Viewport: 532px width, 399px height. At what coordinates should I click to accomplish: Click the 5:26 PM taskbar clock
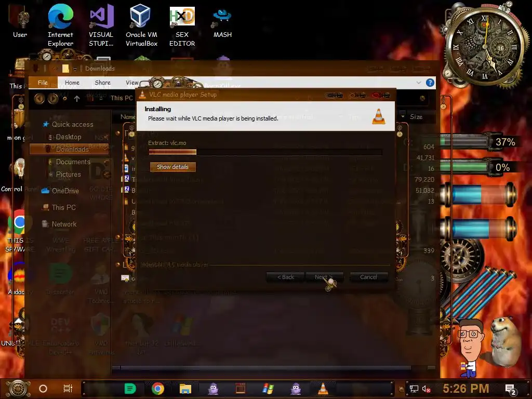click(x=465, y=388)
